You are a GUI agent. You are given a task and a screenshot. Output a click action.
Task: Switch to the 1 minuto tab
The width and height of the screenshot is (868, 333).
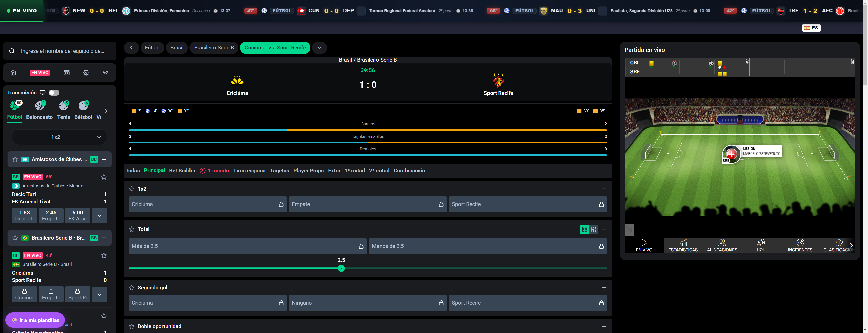coord(214,171)
